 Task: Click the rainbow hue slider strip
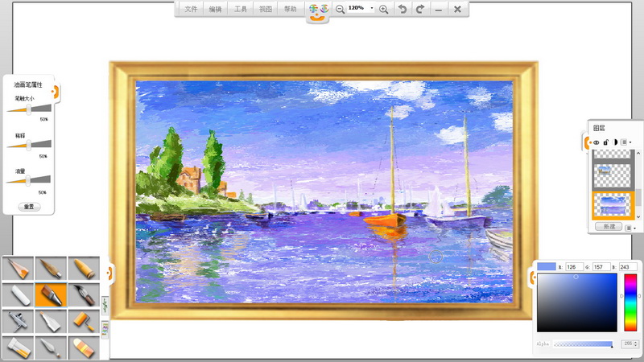click(630, 302)
